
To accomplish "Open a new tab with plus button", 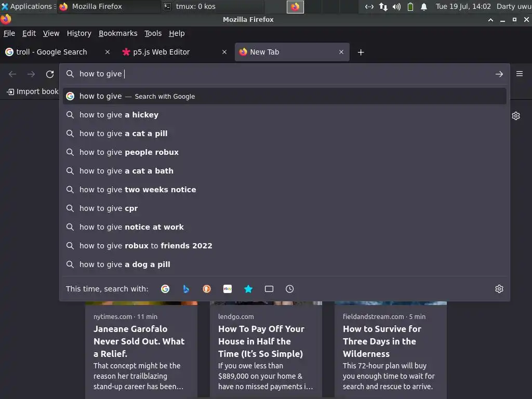I will click(361, 52).
